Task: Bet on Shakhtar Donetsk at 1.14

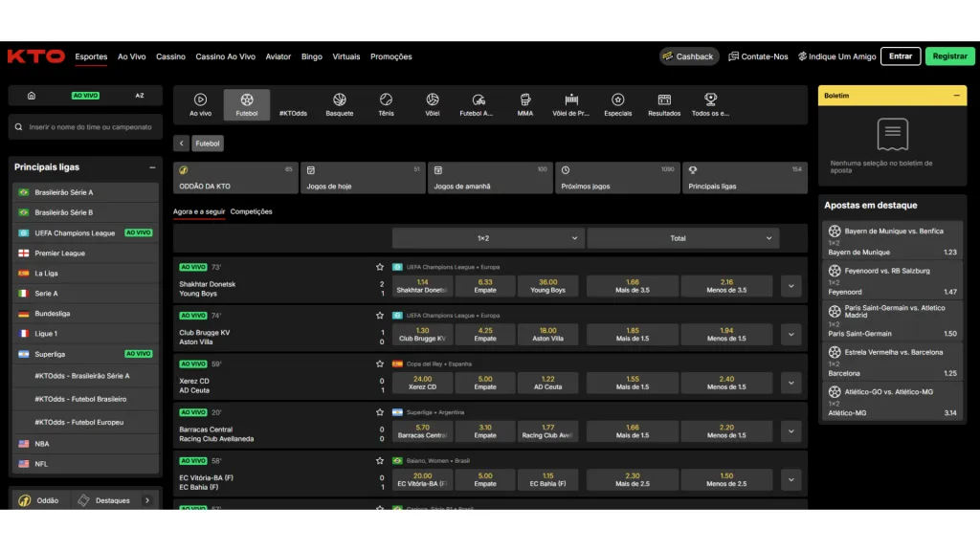Action: point(422,286)
